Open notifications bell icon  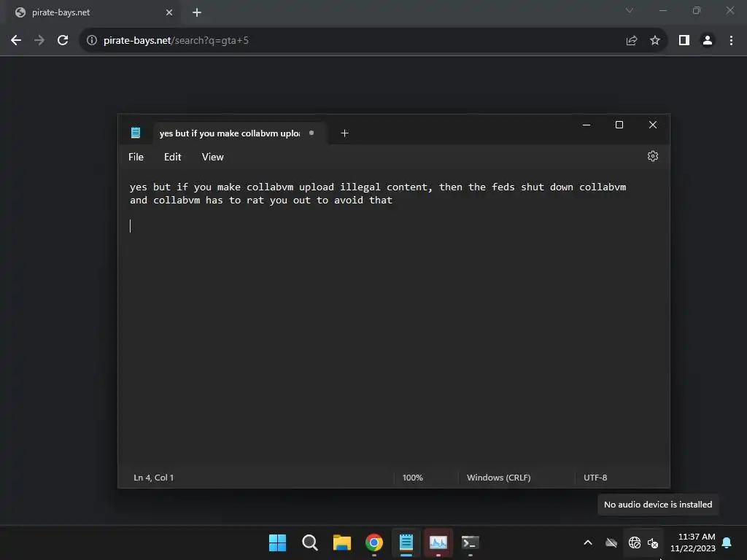(x=727, y=542)
